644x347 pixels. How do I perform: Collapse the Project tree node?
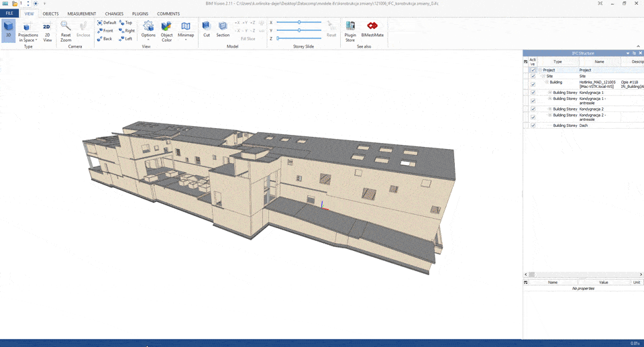click(539, 70)
